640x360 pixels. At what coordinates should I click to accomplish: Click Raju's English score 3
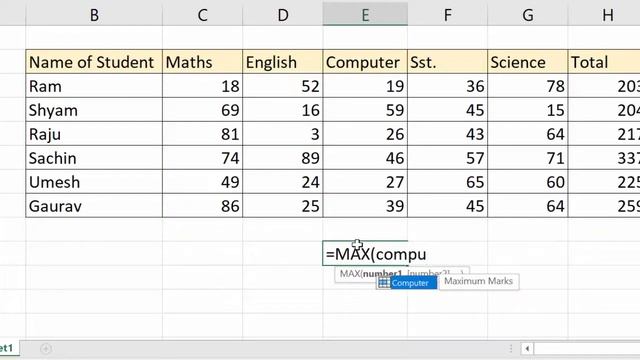tap(283, 134)
